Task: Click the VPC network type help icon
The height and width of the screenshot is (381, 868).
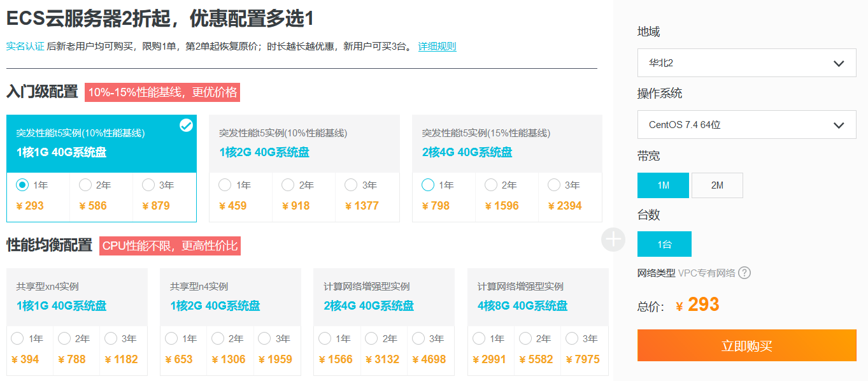Action: (744, 273)
